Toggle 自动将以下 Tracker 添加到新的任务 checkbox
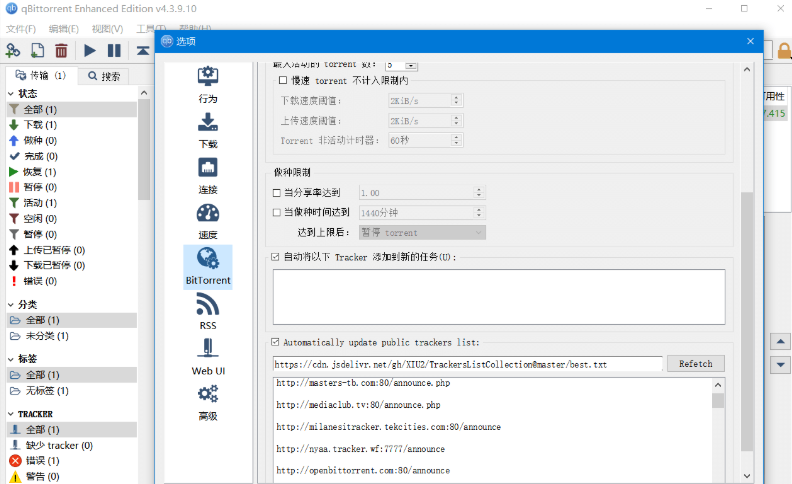 point(275,257)
